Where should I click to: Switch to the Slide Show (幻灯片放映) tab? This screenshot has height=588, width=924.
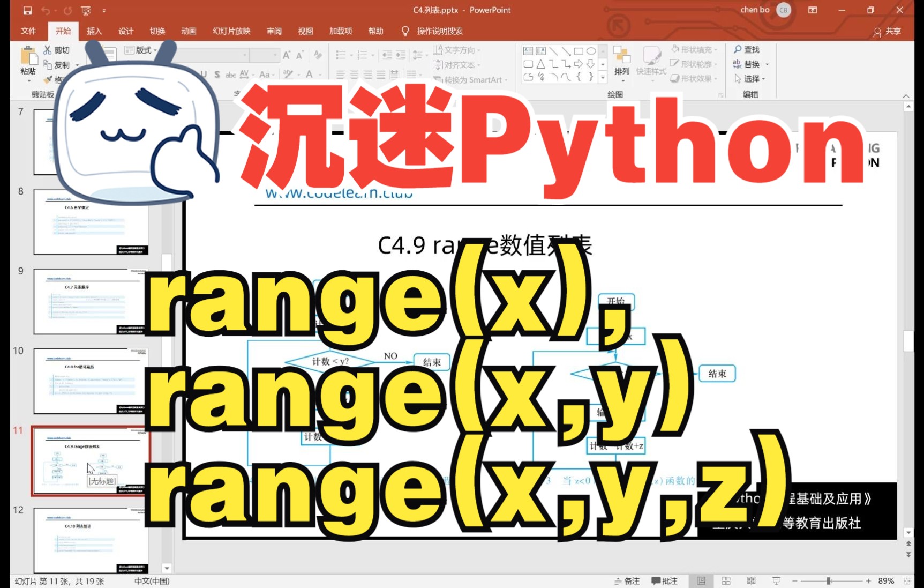coord(231,31)
